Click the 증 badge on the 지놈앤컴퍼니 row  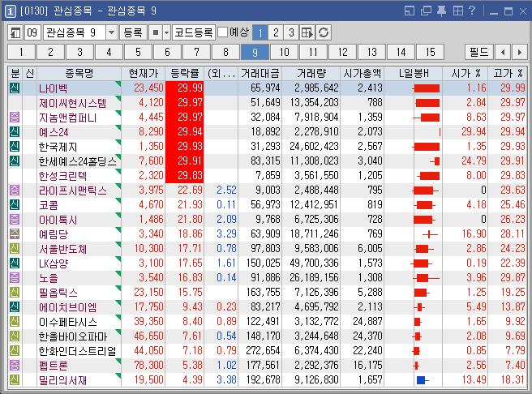coord(15,118)
